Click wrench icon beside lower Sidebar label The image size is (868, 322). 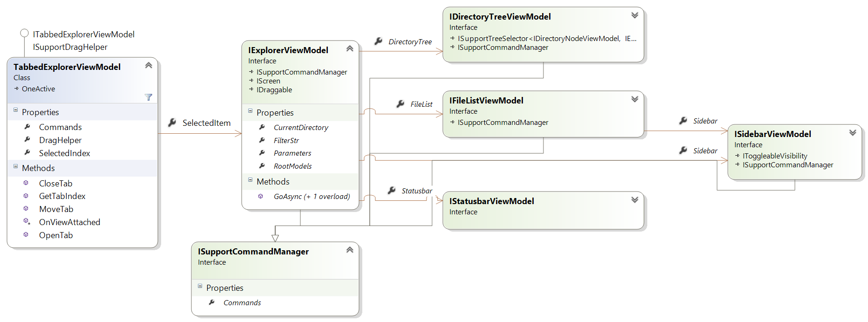pyautogui.click(x=683, y=150)
